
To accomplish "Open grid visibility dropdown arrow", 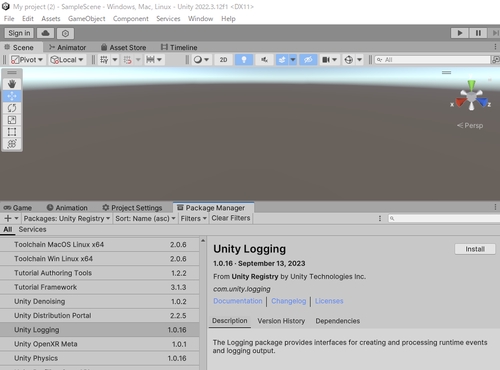I will [115, 60].
